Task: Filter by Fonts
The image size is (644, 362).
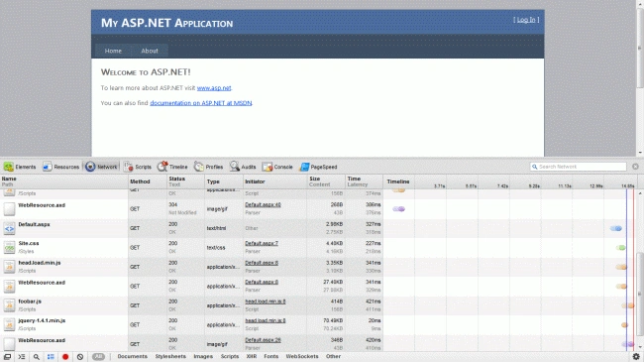Action: 271,357
